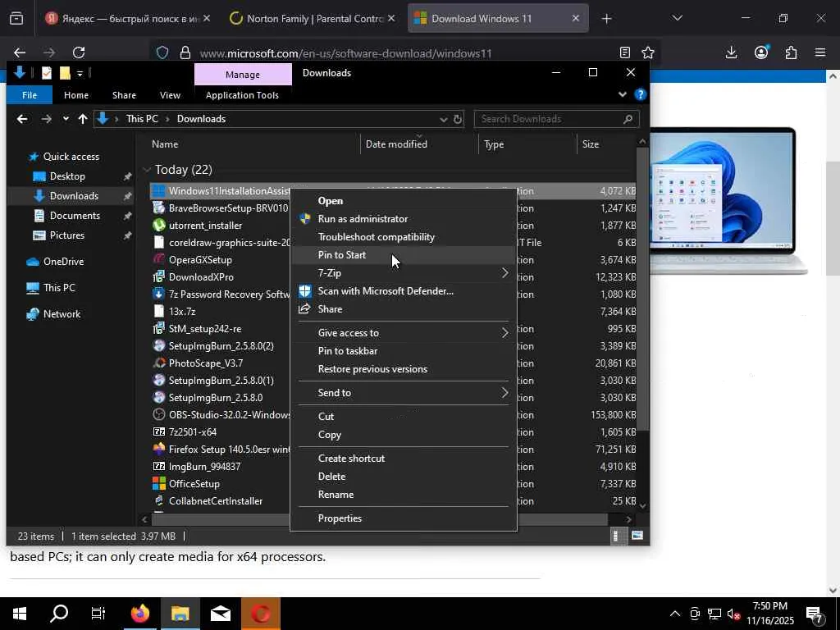Open Desktop in navigation pane
Viewport: 840px width, 630px height.
67,176
